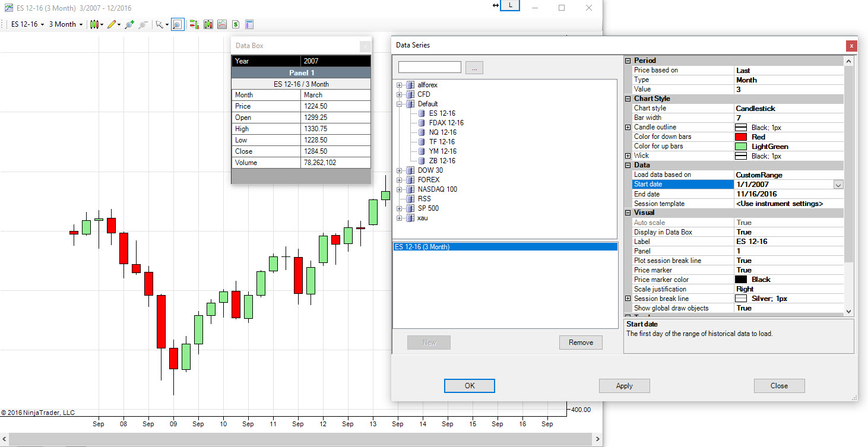Viewport: 868px width, 447px height.
Task: Click OK in the Data Series dialog
Action: [470, 386]
